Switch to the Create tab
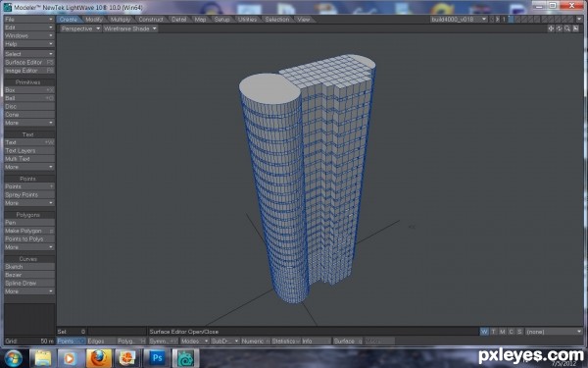 69,20
